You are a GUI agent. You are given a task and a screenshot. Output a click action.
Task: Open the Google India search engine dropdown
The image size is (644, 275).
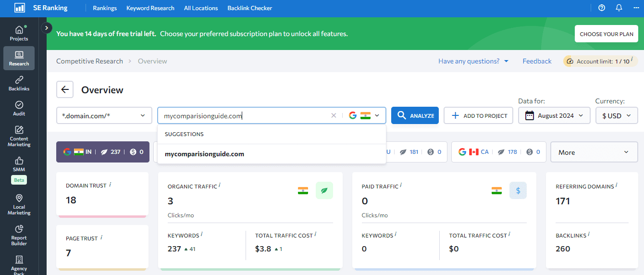[364, 115]
